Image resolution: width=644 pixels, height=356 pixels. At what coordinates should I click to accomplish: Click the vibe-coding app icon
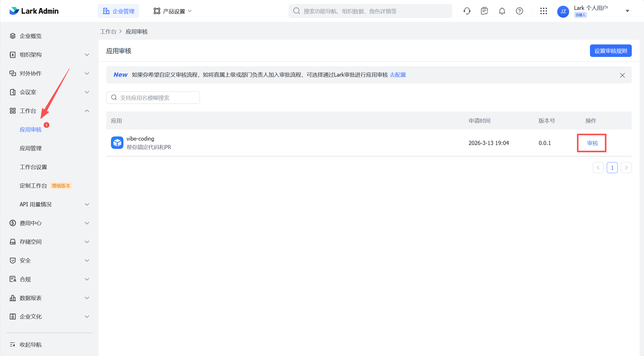pos(117,143)
